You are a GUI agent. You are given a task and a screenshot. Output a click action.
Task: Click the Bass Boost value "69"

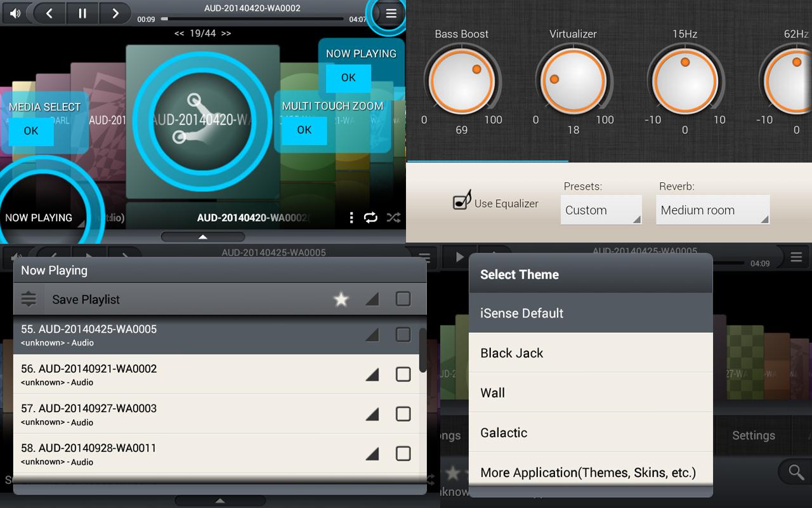click(x=462, y=130)
